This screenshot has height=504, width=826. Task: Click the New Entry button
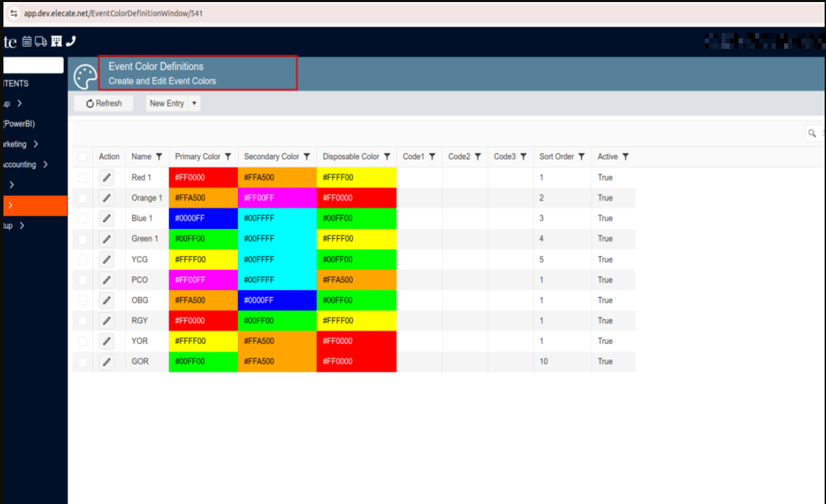click(x=166, y=104)
